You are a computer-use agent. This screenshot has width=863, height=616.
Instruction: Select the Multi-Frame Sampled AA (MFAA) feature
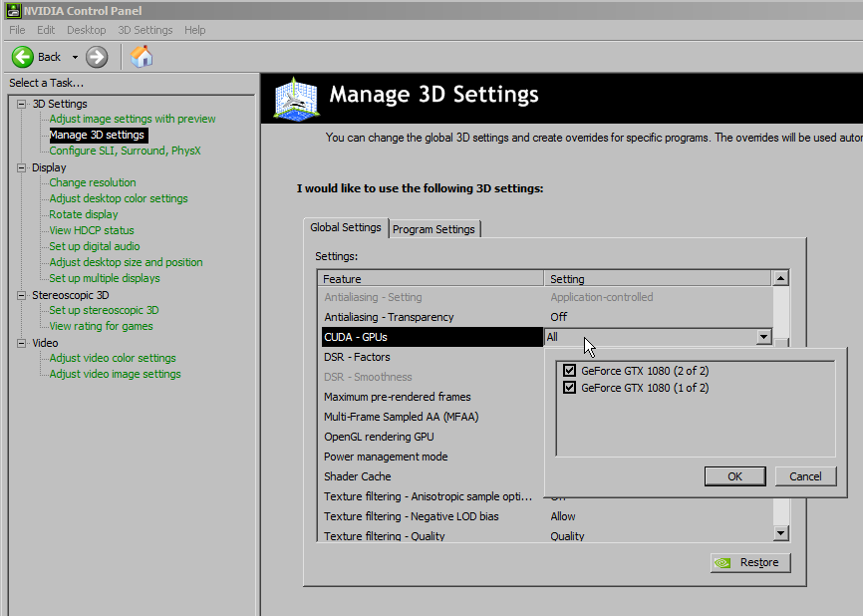point(401,417)
